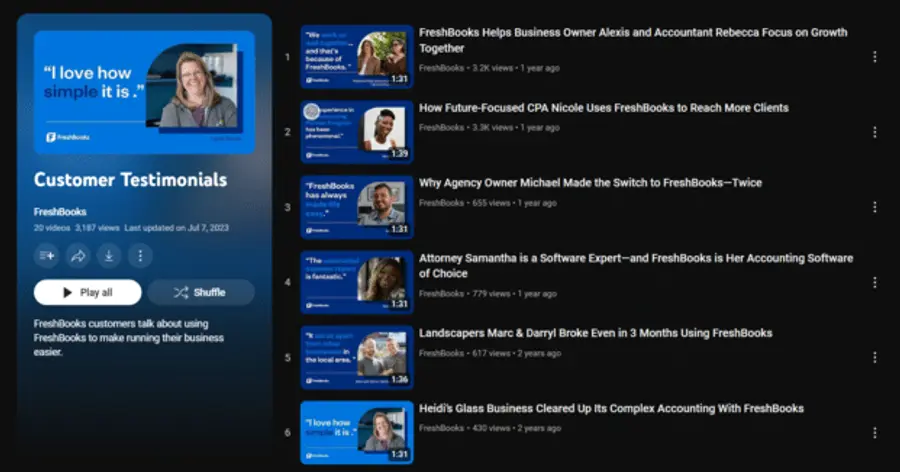900x472 pixels.
Task: Click FreshBooks channel name under Attorney Samantha video
Action: [441, 293]
